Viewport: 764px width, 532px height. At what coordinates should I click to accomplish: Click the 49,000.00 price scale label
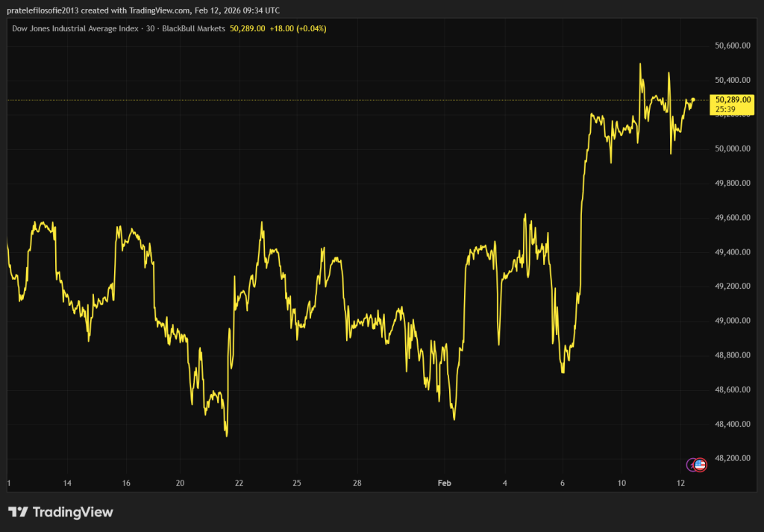[x=731, y=321]
